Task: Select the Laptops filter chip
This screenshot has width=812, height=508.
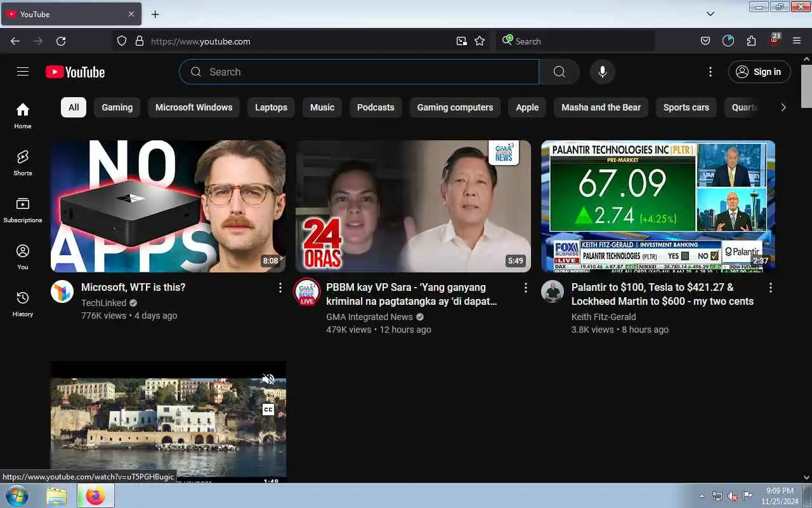Action: click(x=272, y=107)
